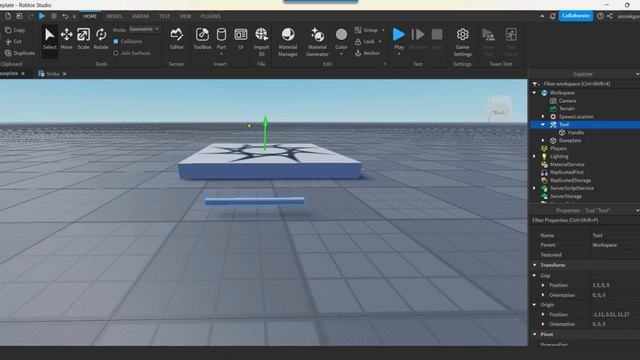Screen dimensions: 640x360
Task: Activate the Scale tool
Action: click(83, 39)
